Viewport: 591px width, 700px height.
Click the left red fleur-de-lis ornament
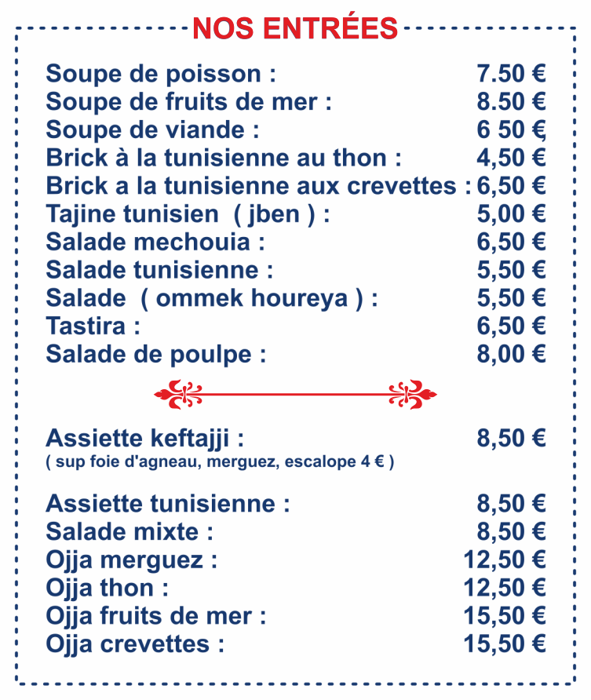click(x=178, y=394)
